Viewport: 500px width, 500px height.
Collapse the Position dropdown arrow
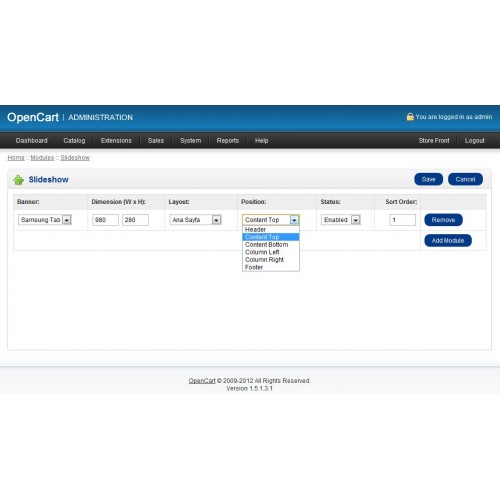tap(294, 220)
